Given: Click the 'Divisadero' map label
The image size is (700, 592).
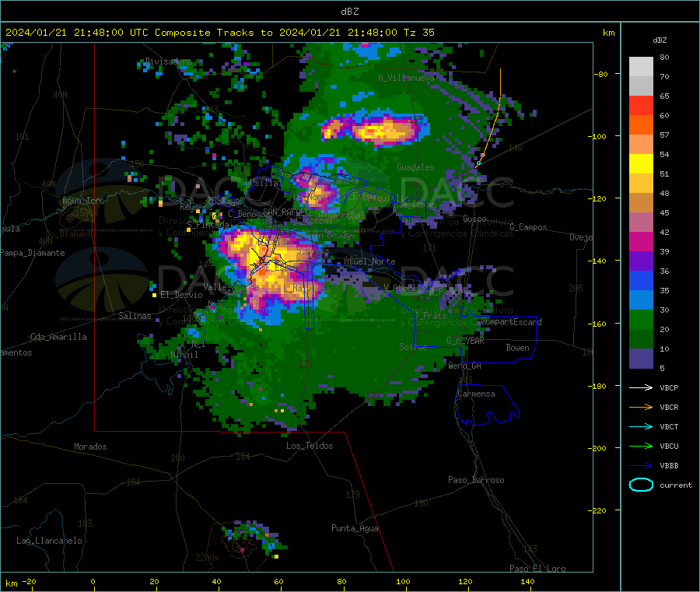Looking at the screenshot, I should point(168,61).
